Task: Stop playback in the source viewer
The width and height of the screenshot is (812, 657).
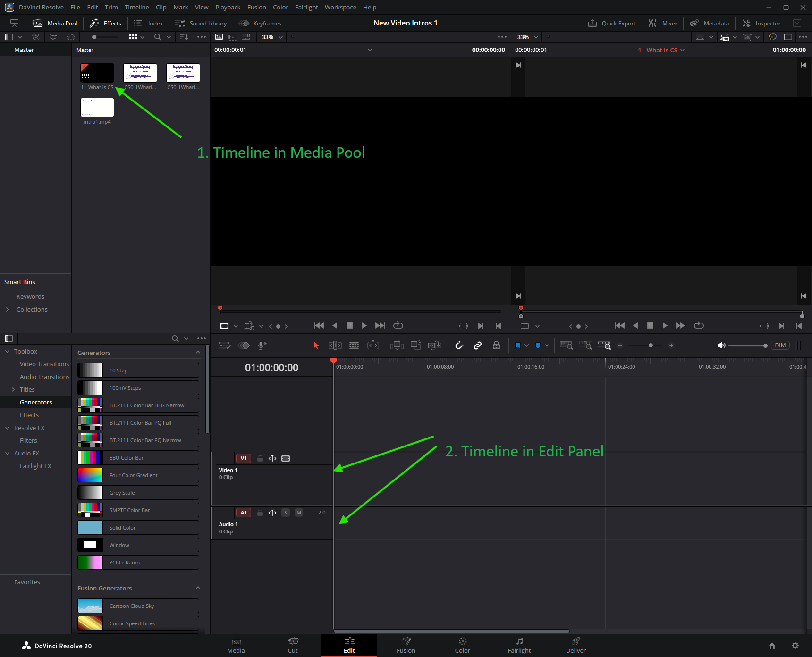Action: [x=349, y=326]
